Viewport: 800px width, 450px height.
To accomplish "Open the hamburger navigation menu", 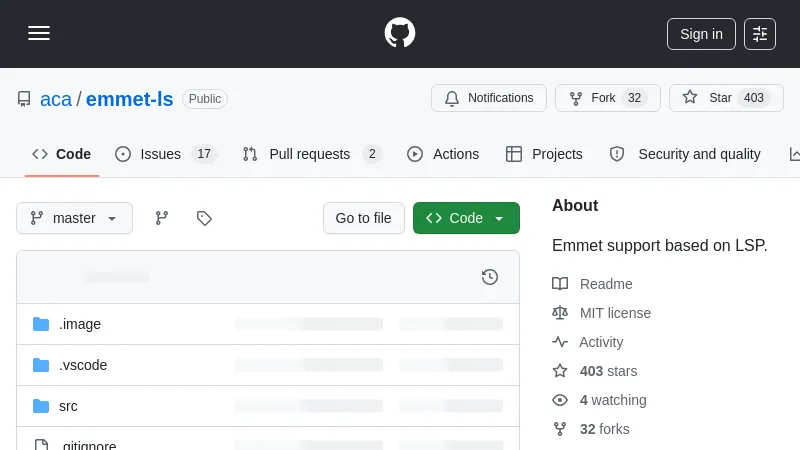I will [39, 33].
